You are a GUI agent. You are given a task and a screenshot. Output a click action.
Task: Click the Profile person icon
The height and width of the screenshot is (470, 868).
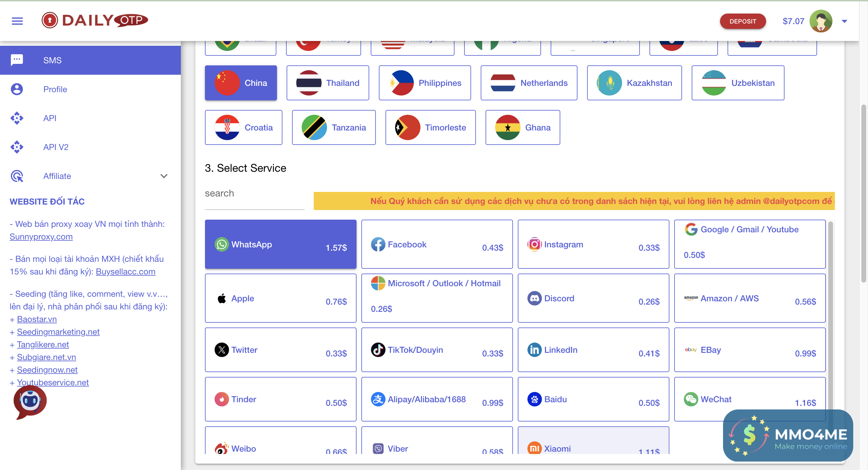point(17,89)
